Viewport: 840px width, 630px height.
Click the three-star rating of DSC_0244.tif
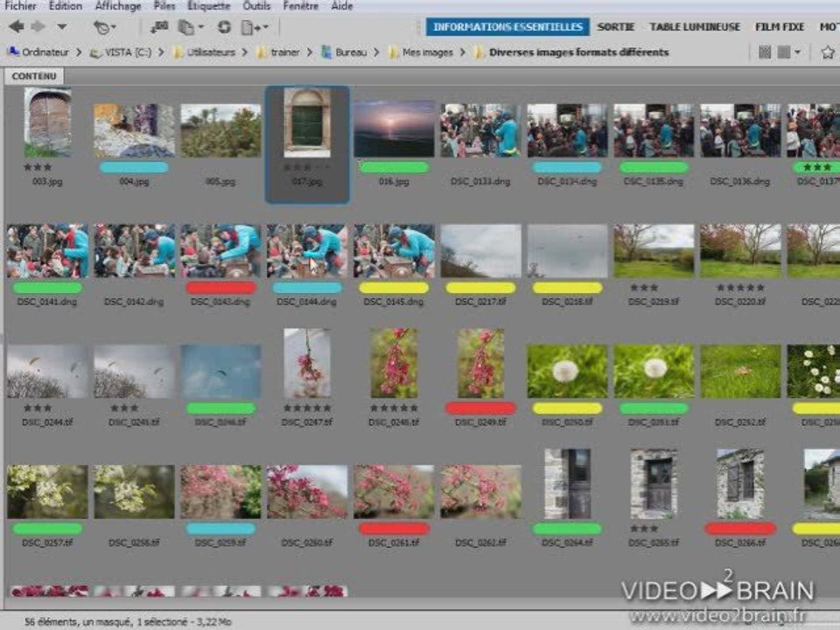(x=37, y=409)
